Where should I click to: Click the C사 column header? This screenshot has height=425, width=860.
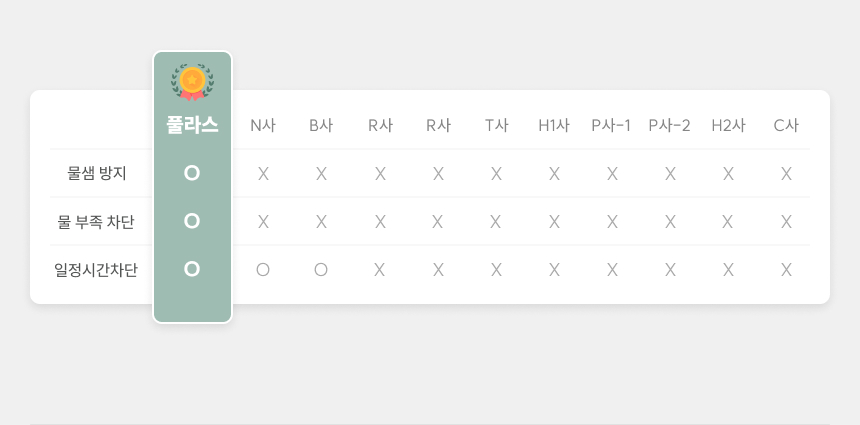pyautogui.click(x=786, y=126)
